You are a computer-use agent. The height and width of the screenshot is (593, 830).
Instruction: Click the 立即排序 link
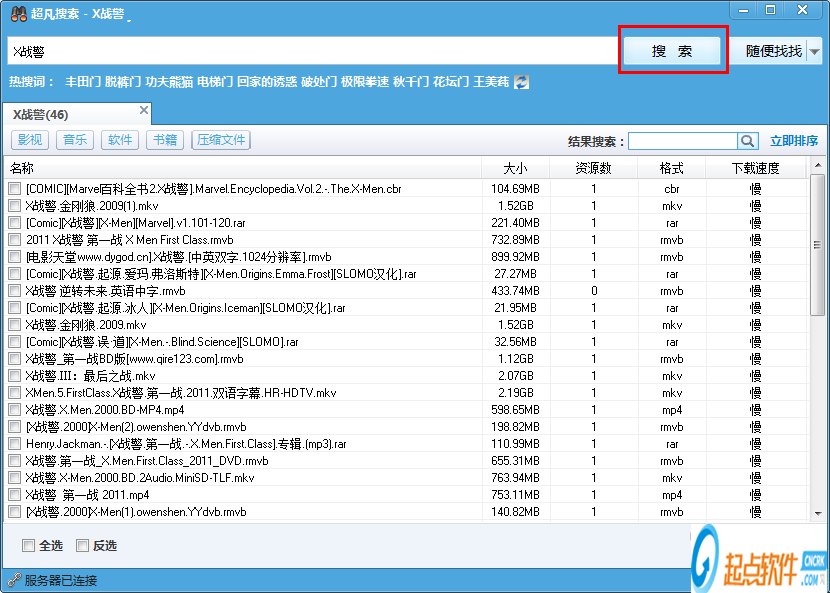793,141
